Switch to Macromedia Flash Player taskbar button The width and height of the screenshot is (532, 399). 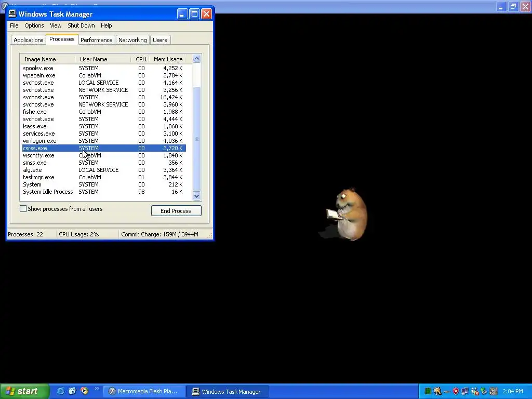click(x=145, y=391)
